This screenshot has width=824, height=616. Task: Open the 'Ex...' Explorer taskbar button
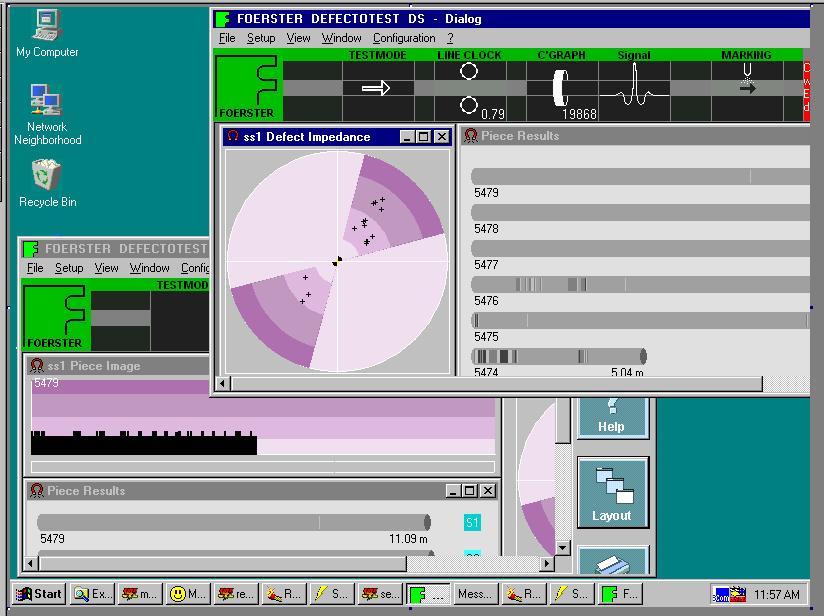pos(92,594)
